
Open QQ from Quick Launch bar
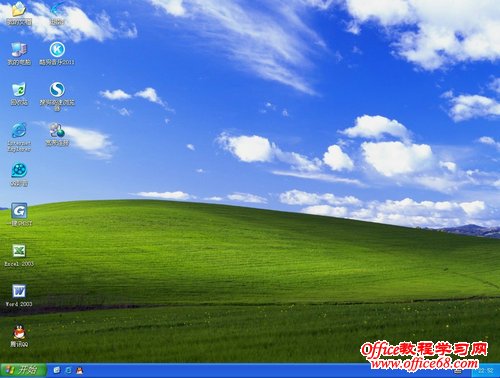click(x=80, y=370)
